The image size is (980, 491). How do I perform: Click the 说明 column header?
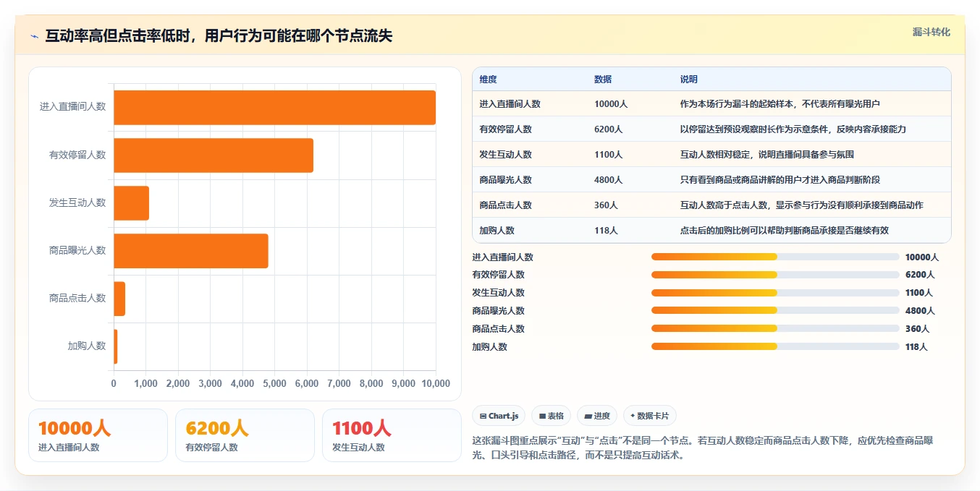689,79
